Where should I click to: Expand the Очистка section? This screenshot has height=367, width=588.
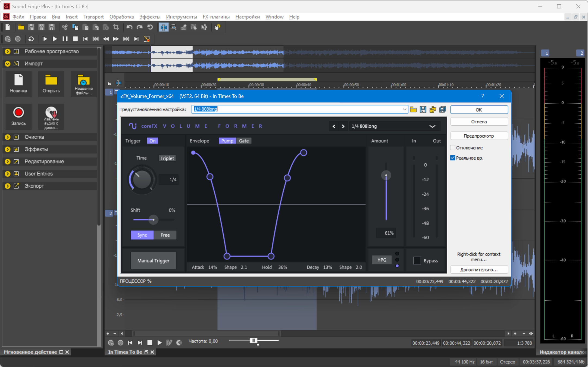8,137
